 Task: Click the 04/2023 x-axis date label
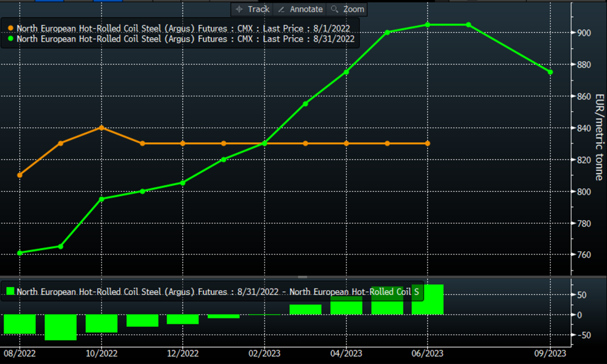click(x=346, y=353)
